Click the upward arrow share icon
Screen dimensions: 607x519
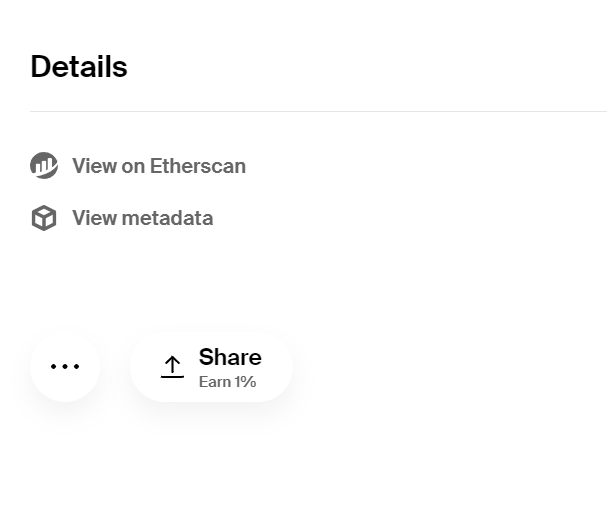coord(172,367)
